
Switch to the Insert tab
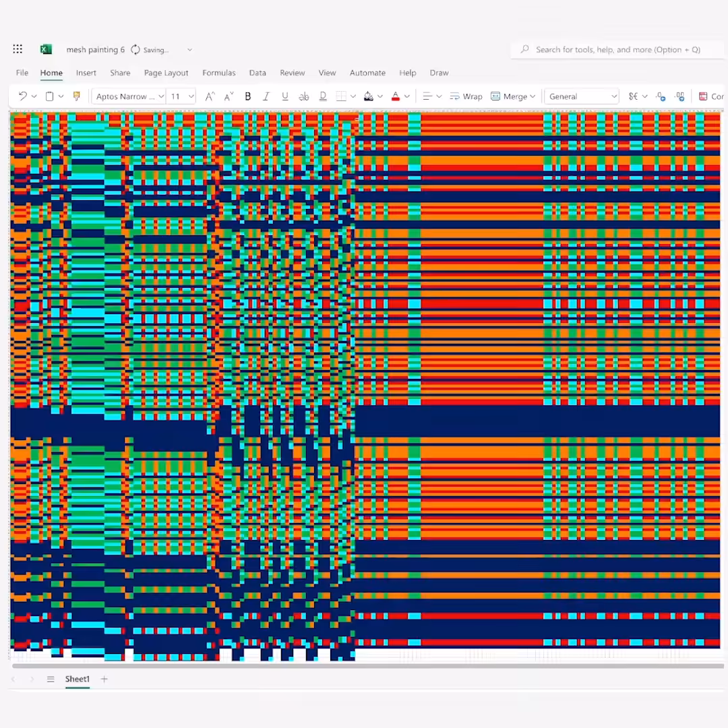coord(86,73)
